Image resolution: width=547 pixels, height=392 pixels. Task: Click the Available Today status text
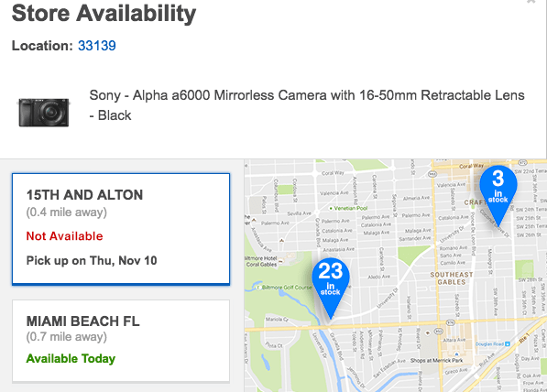(x=71, y=358)
